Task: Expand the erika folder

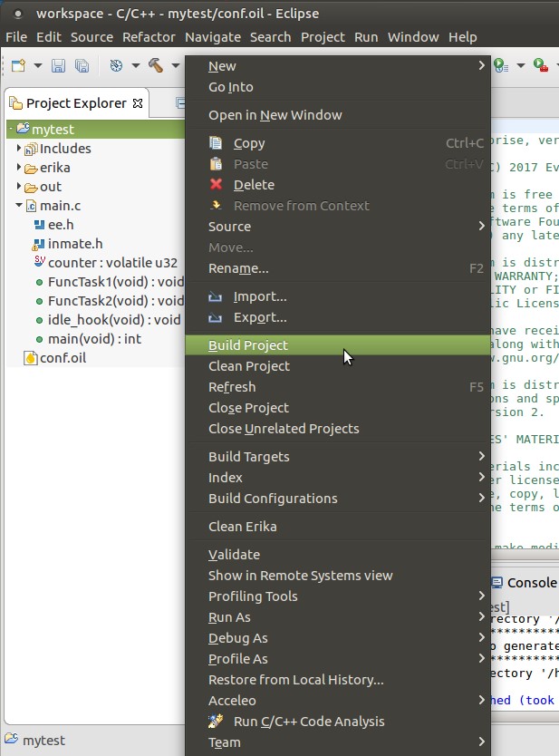Action: (19, 168)
